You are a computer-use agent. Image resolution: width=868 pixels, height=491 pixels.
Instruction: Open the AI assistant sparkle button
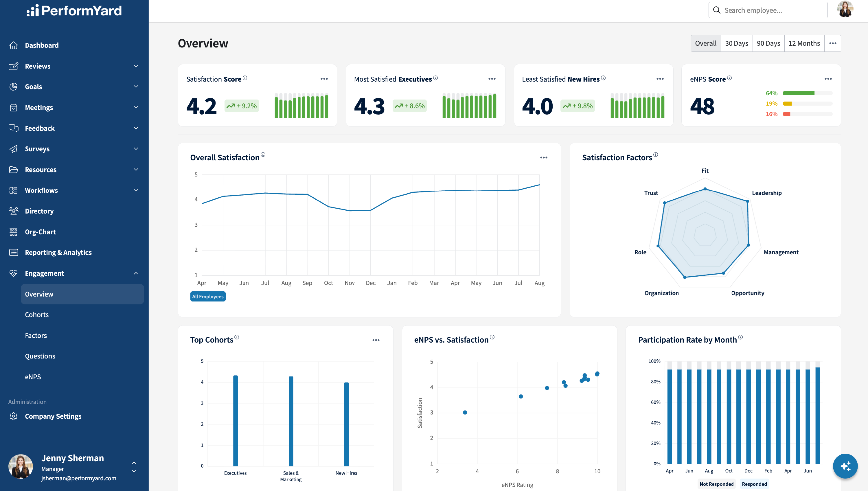pyautogui.click(x=845, y=466)
